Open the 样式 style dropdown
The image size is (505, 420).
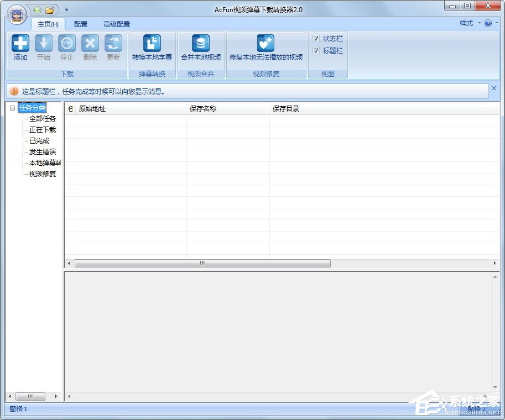(x=468, y=23)
